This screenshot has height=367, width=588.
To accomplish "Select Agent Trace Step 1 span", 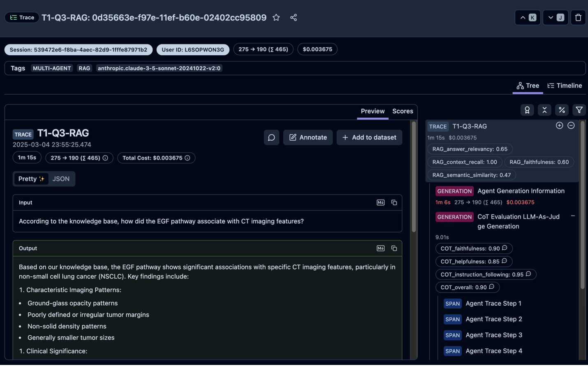I will pyautogui.click(x=483, y=304).
